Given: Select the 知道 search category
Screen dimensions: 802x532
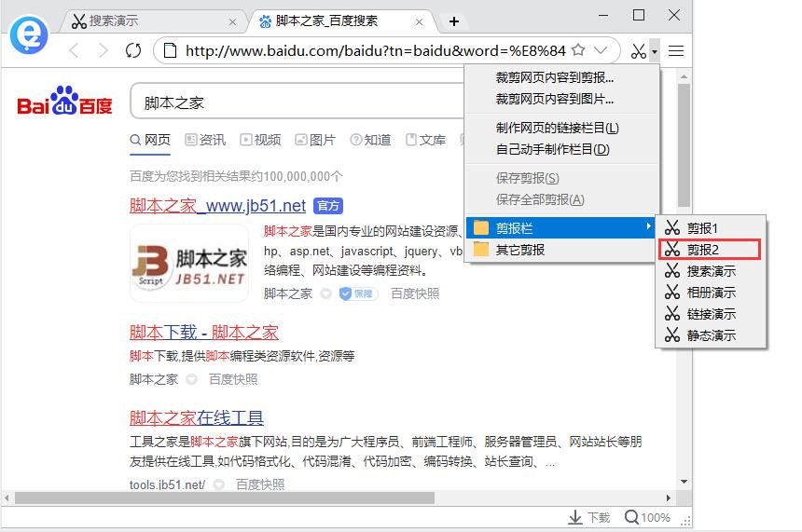Looking at the screenshot, I should (370, 140).
